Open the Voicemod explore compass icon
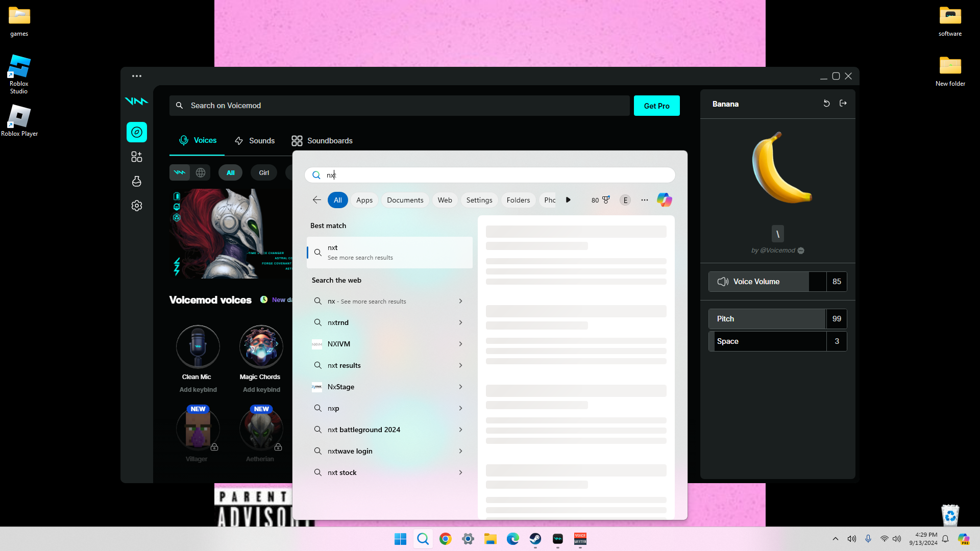980x551 pixels. pyautogui.click(x=137, y=132)
